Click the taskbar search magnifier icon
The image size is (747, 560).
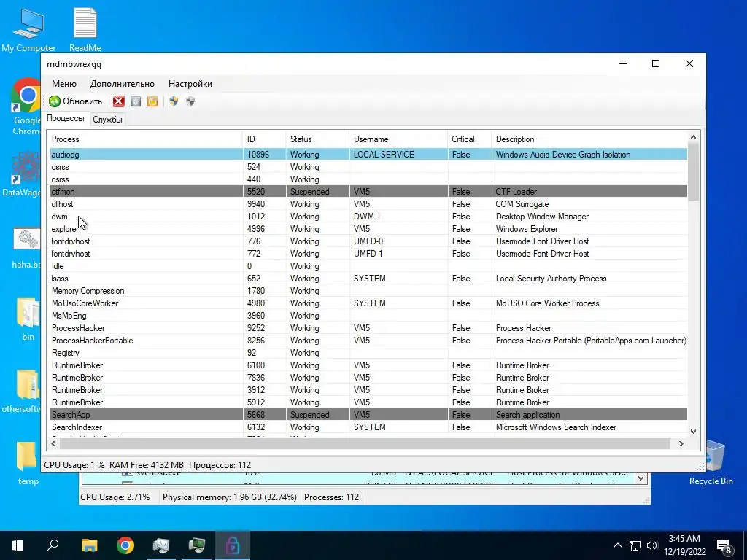point(53,545)
